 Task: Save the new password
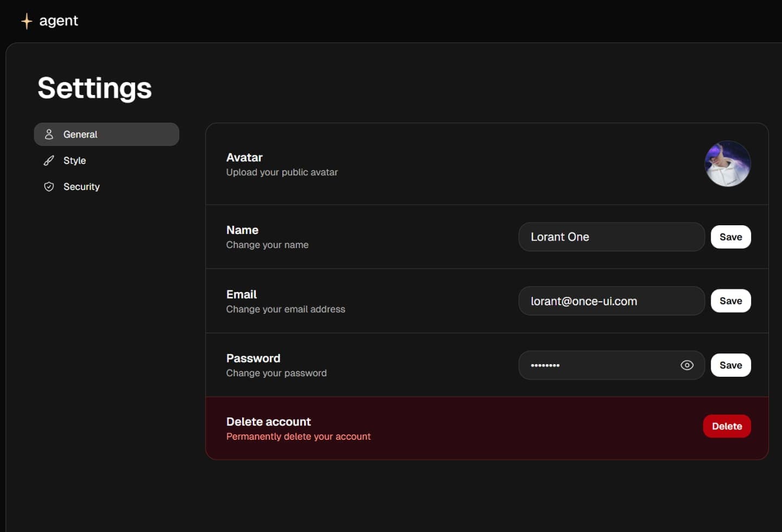click(x=730, y=365)
